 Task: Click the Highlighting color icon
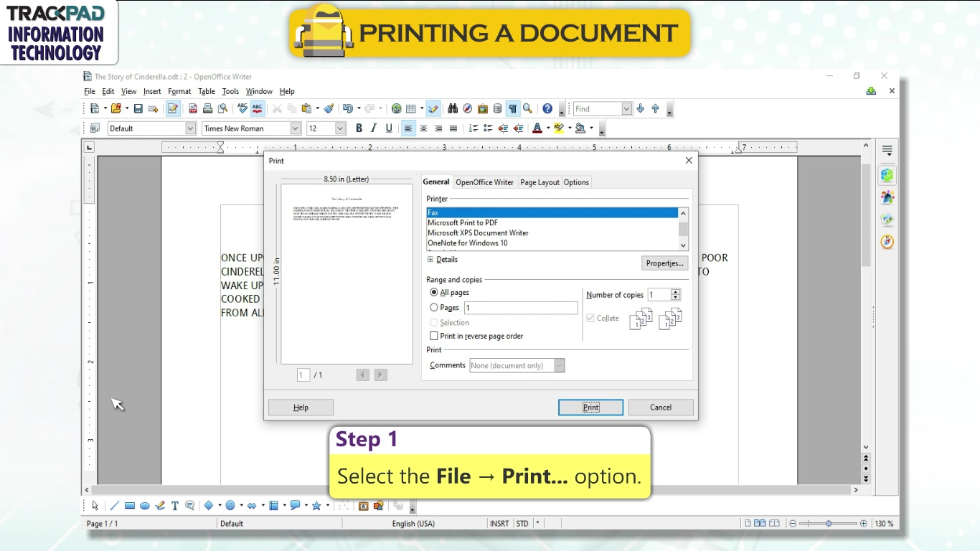559,128
